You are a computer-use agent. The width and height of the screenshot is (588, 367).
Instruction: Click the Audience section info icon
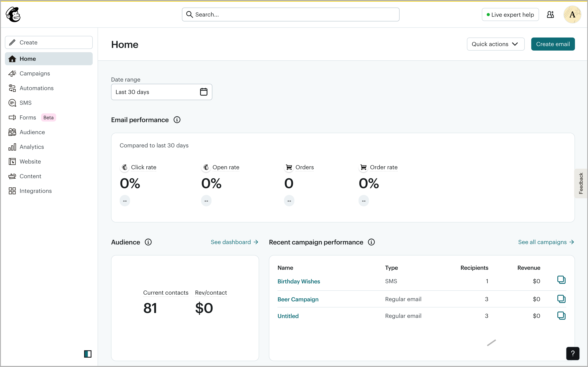148,242
